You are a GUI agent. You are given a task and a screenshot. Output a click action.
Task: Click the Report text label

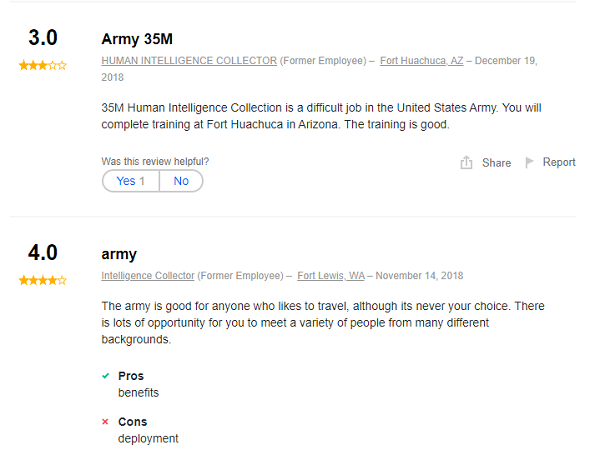[559, 162]
